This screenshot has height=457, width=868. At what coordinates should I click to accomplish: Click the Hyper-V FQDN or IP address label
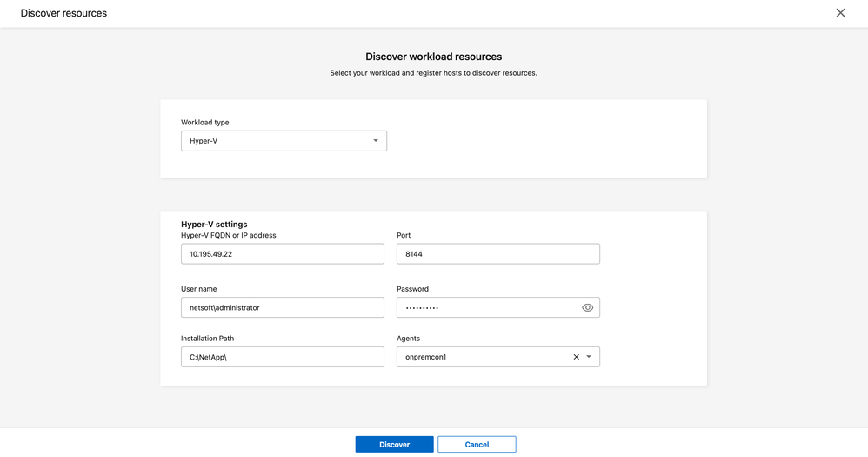click(x=228, y=235)
